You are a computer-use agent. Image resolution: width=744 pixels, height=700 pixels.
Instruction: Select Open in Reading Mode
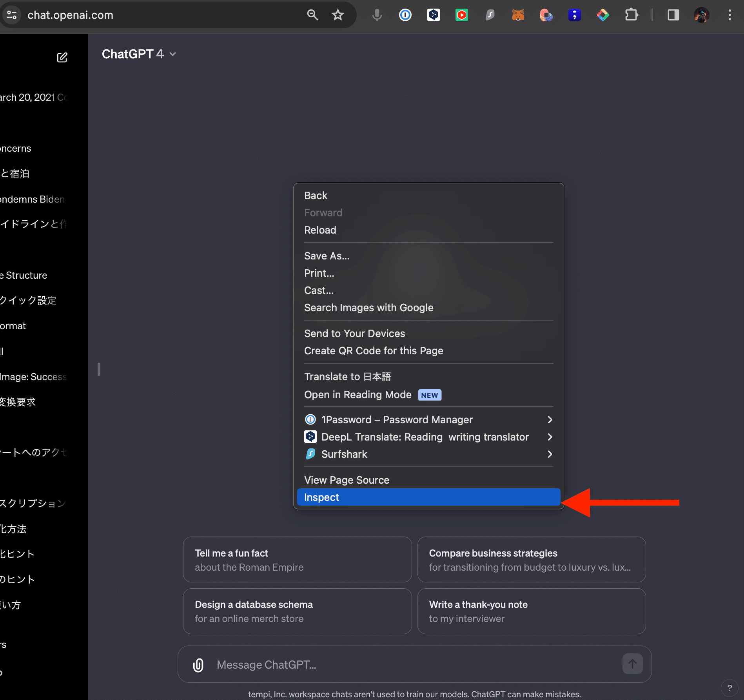[x=357, y=395]
